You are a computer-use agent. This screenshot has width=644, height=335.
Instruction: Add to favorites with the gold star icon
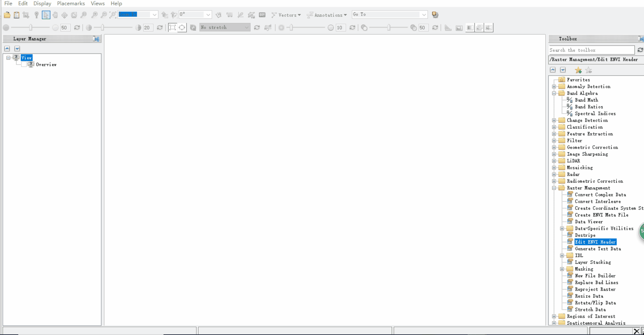578,70
